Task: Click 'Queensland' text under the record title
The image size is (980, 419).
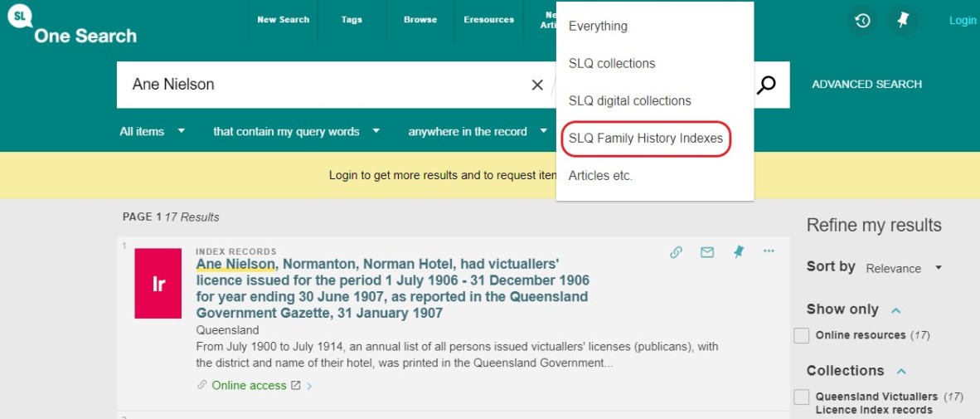Action: point(227,330)
